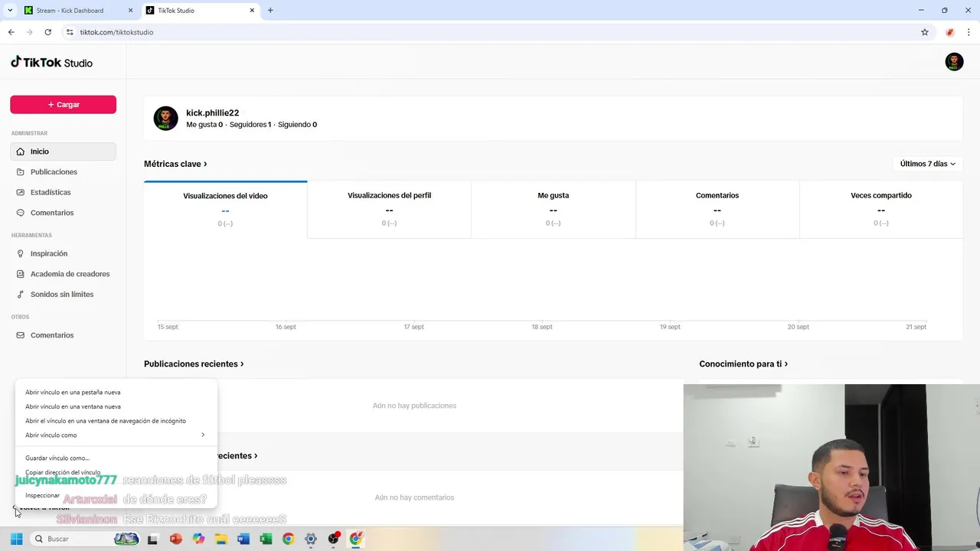The image size is (980, 551).
Task: Click the kick.phillie22 username text
Action: click(213, 112)
